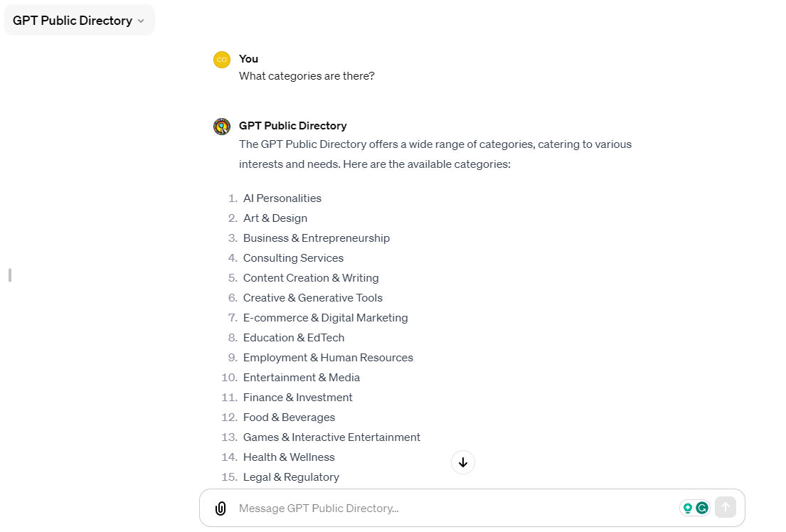Select the AI Personalities category
Image resolution: width=786 pixels, height=532 pixels.
[x=282, y=198]
